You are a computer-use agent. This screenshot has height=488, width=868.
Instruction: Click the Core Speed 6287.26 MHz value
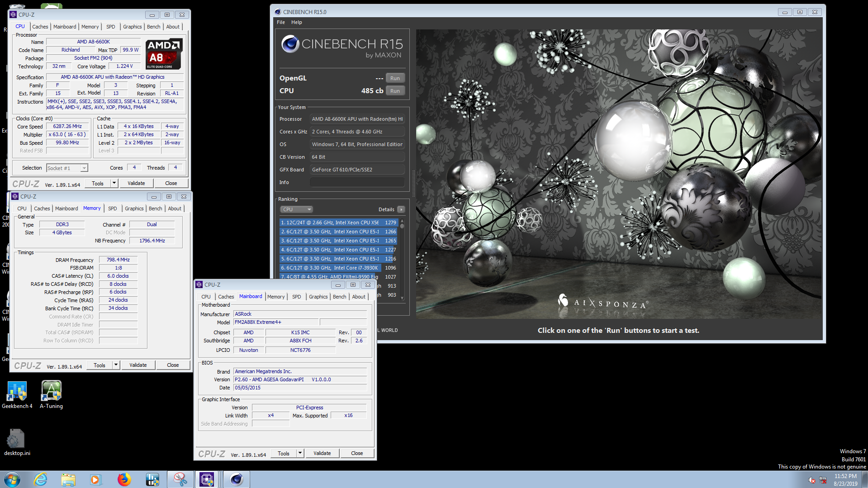pos(67,127)
